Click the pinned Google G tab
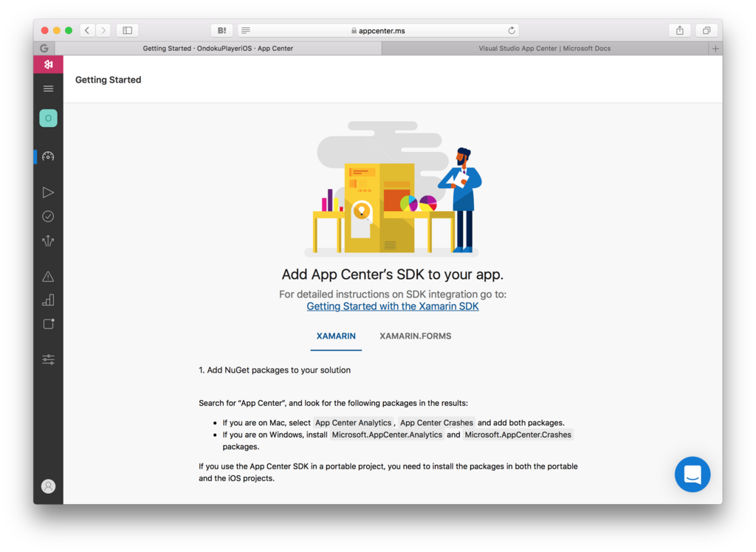Screen dimensions: 756x552 coord(44,48)
